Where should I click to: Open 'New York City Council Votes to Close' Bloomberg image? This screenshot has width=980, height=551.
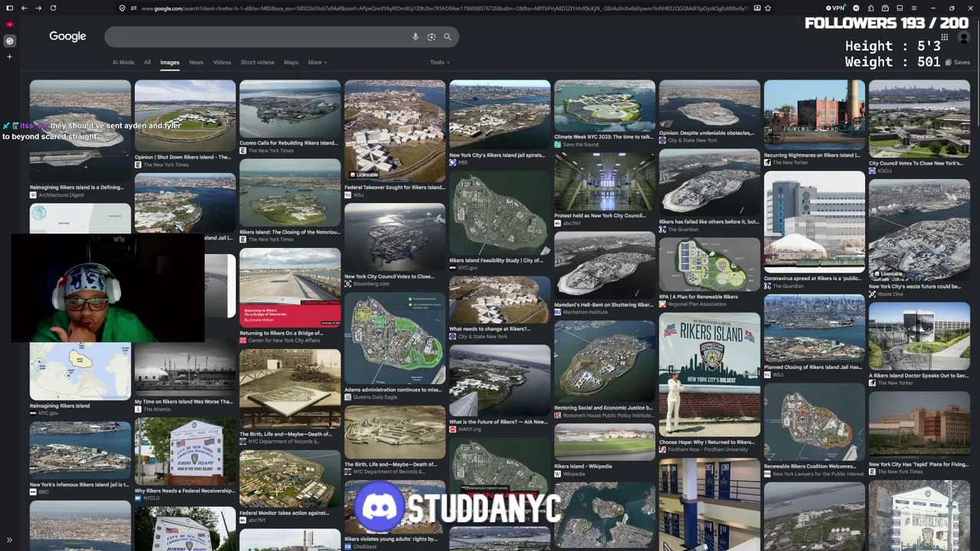(x=395, y=236)
